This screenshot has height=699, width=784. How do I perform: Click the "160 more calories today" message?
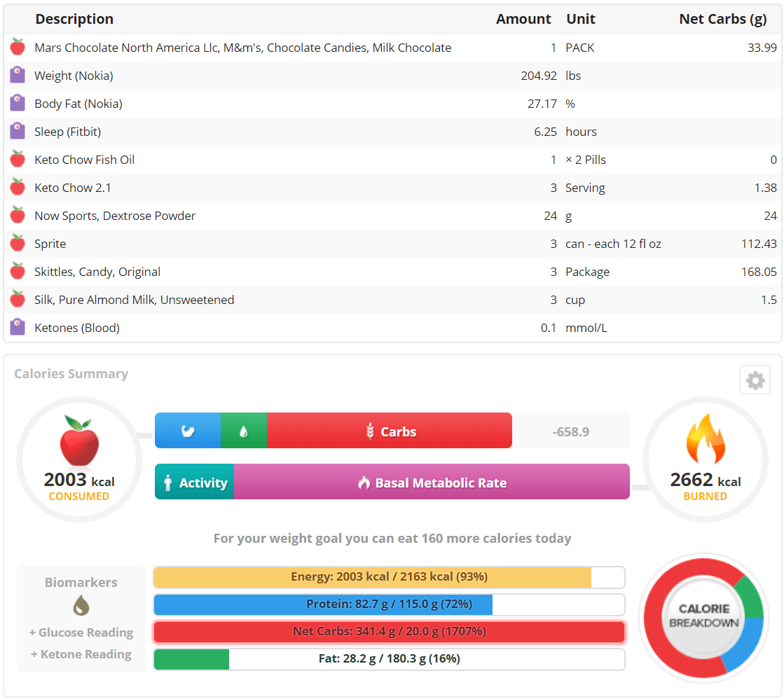coord(392,539)
